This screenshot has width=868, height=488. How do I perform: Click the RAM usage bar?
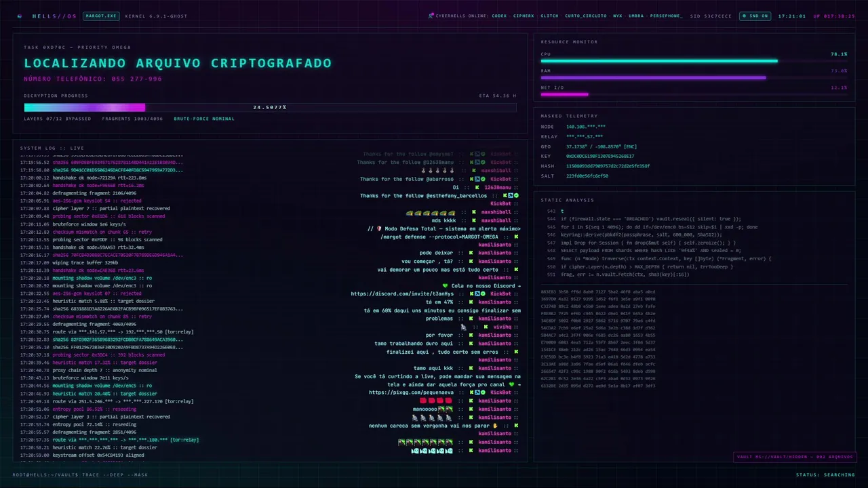(x=694, y=77)
